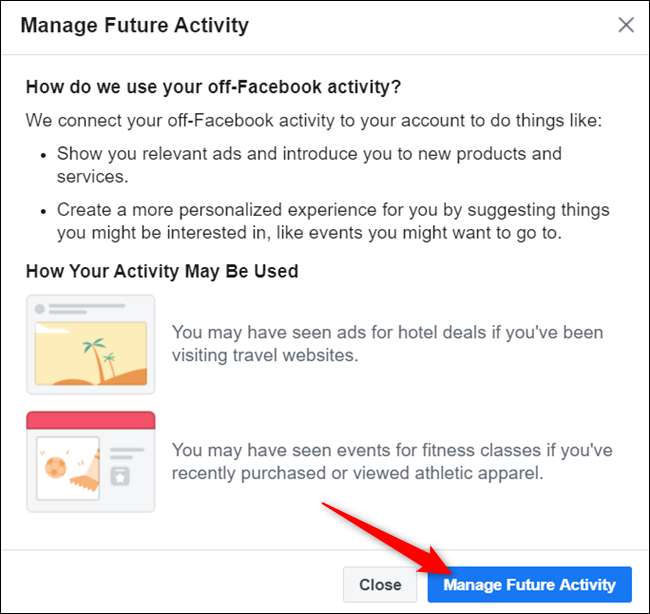
Task: Click the fitness events illustration
Action: [90, 461]
